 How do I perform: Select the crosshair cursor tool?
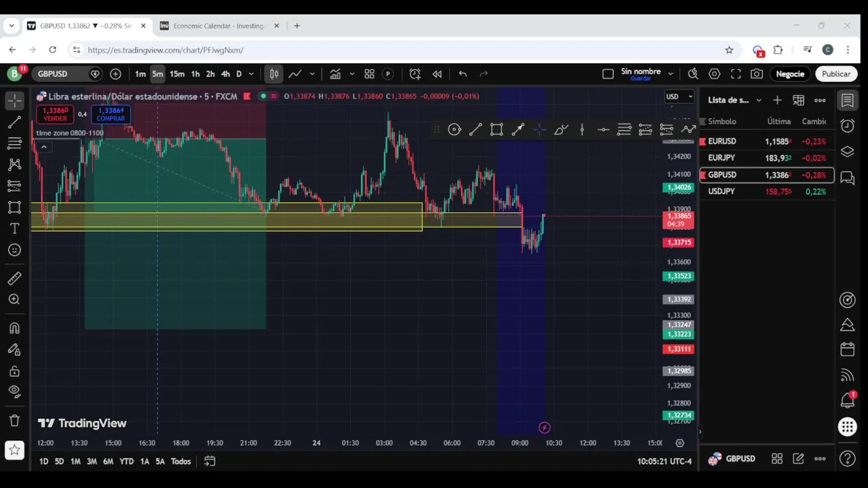pyautogui.click(x=14, y=100)
